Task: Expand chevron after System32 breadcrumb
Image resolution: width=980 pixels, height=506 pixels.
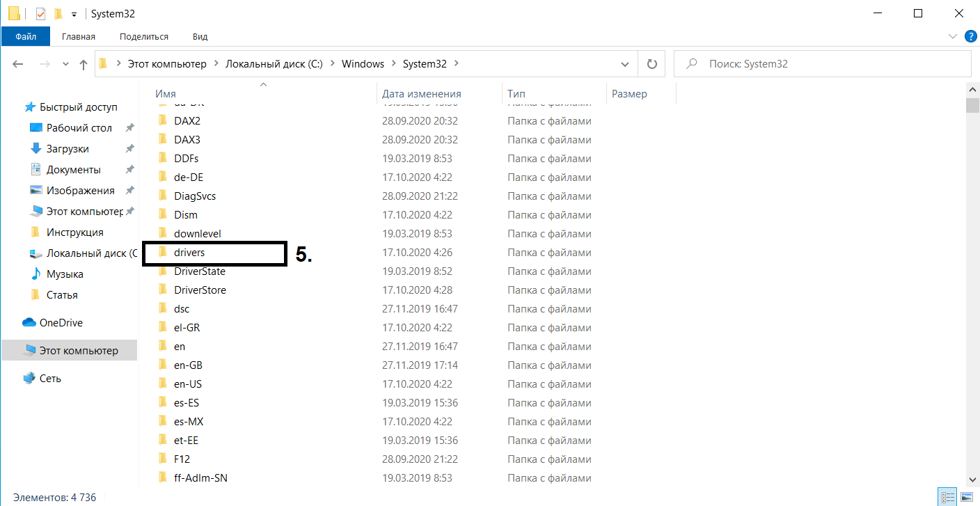Action: point(457,63)
